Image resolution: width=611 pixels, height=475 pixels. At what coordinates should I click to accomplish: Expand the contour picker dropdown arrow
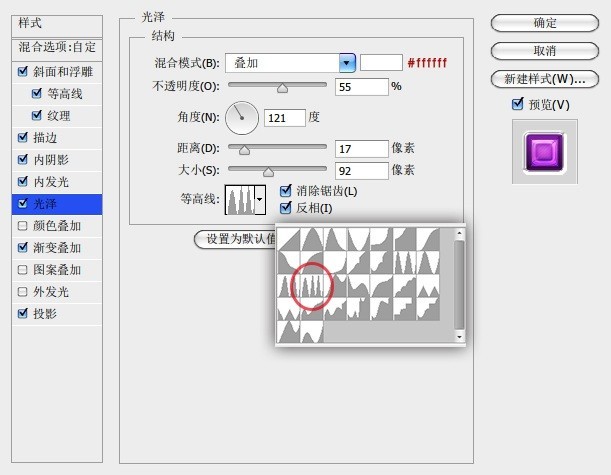[x=260, y=200]
